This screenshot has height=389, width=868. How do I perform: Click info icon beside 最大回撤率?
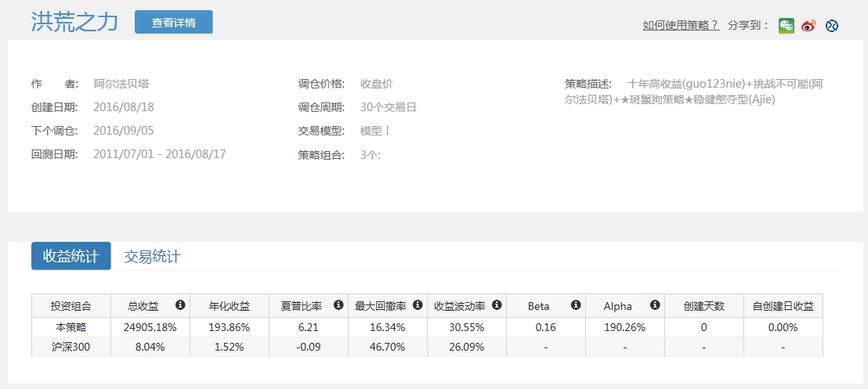[x=418, y=305]
